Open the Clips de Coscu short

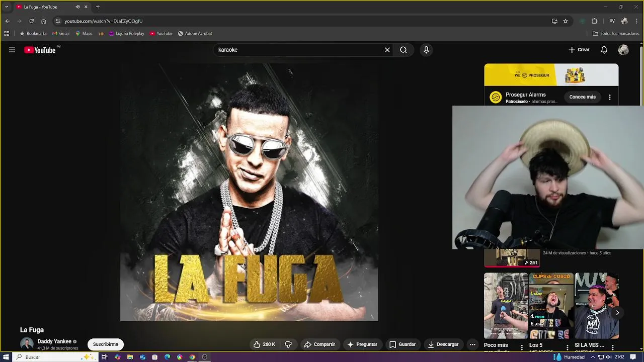pos(551,306)
